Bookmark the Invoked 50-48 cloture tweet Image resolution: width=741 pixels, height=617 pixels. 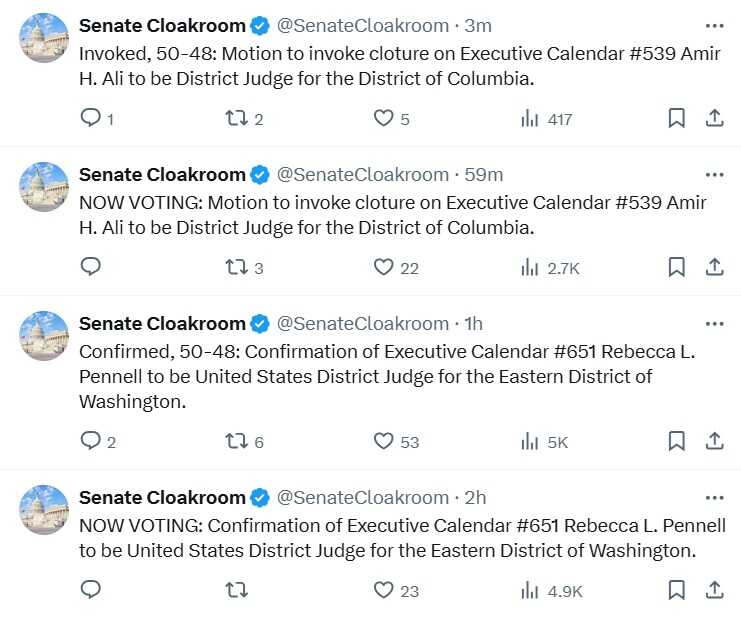[x=677, y=119]
